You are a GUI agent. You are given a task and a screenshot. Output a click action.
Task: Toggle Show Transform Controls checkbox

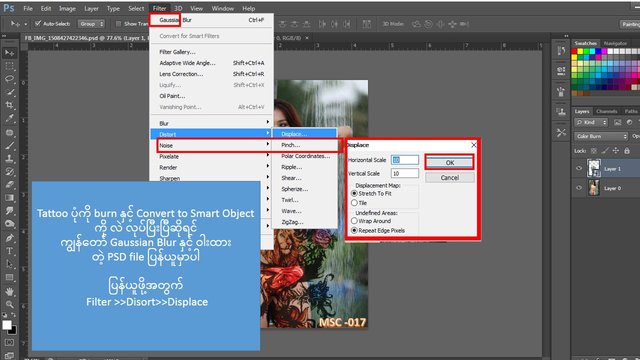click(x=118, y=24)
